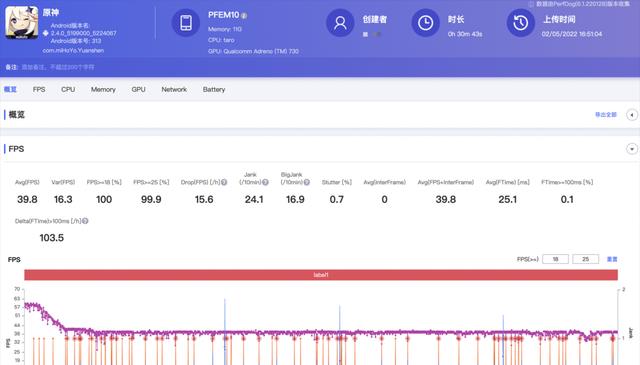Click the duration clock icon
The height and width of the screenshot is (365, 640).
coord(425,23)
